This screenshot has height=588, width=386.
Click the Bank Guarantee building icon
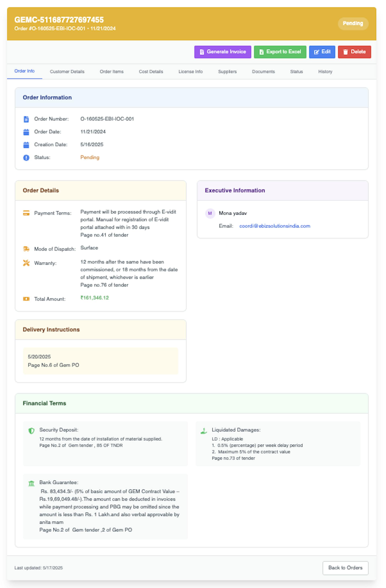tap(31, 483)
